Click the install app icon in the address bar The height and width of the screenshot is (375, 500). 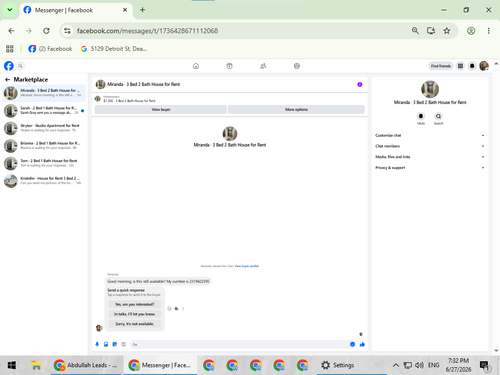(x=431, y=31)
